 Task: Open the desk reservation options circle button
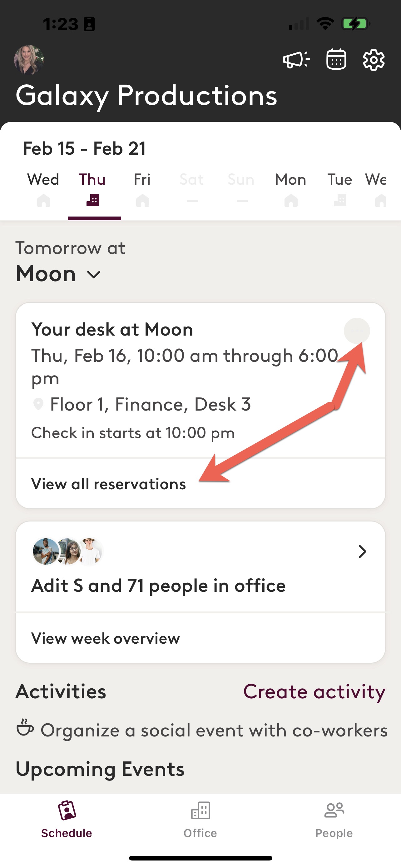(357, 331)
